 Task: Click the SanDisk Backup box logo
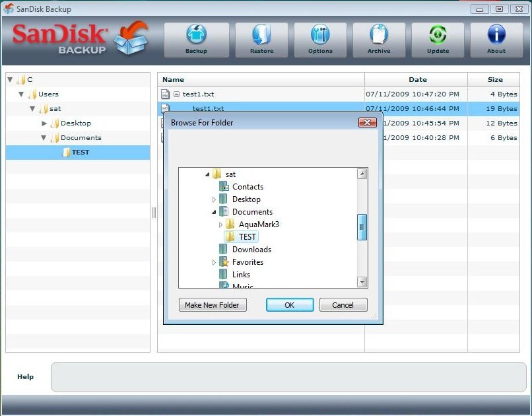point(131,38)
